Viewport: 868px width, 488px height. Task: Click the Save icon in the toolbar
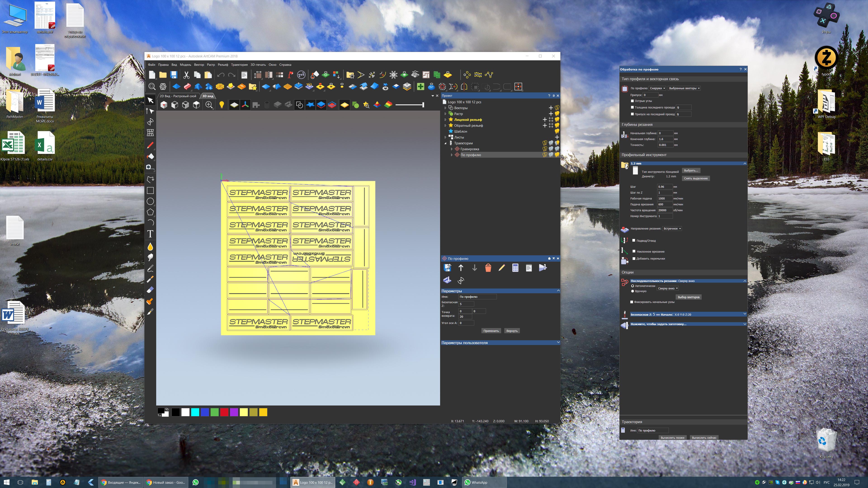(x=174, y=75)
